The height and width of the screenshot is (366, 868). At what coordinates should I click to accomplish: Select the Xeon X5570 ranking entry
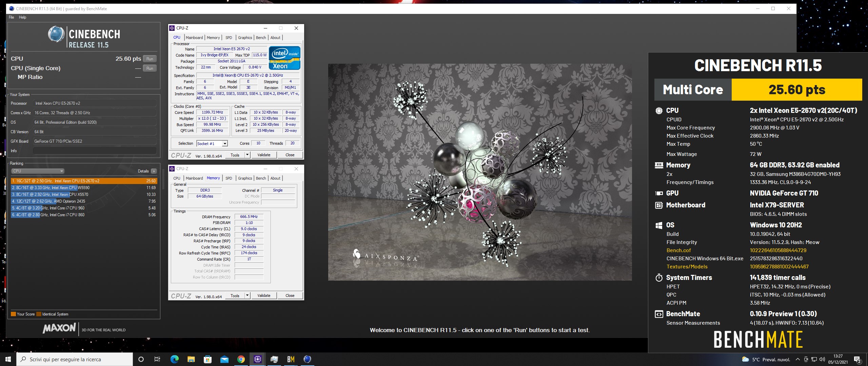click(x=84, y=195)
